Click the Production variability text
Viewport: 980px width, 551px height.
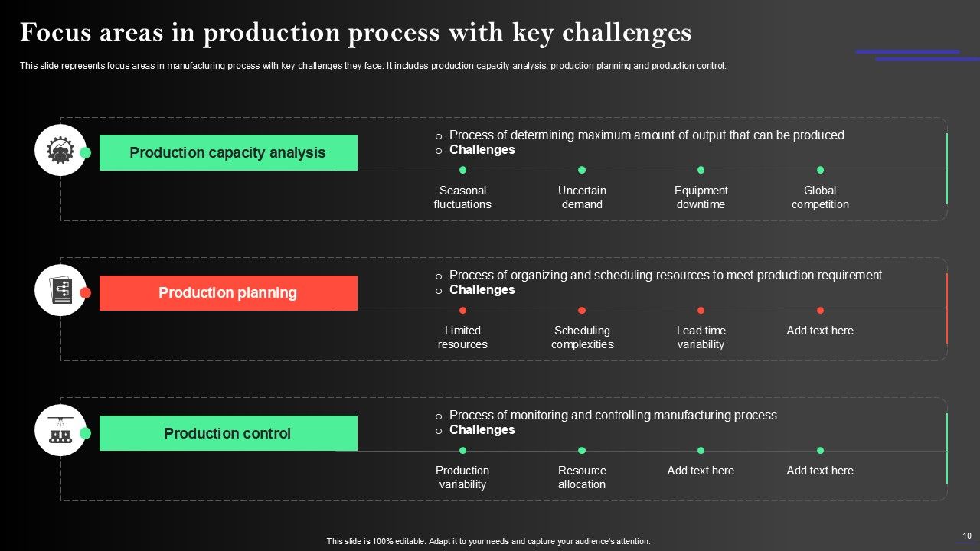click(462, 478)
